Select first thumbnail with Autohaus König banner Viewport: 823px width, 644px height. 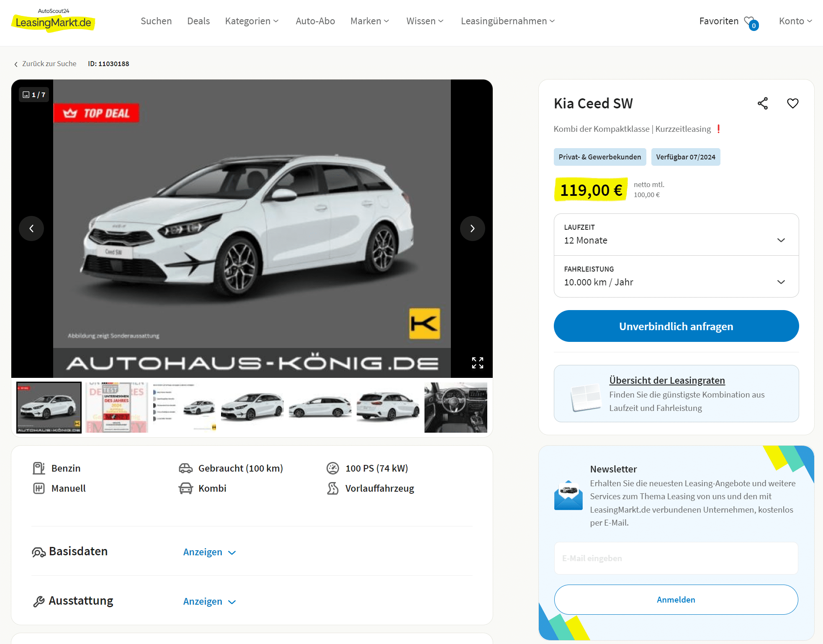pyautogui.click(x=49, y=408)
